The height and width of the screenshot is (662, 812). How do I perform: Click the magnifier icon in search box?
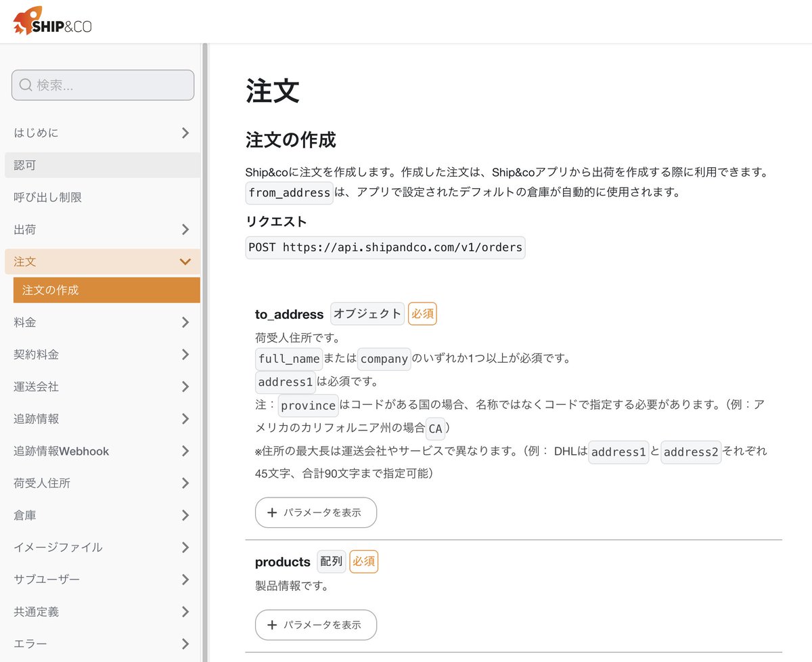tap(25, 85)
